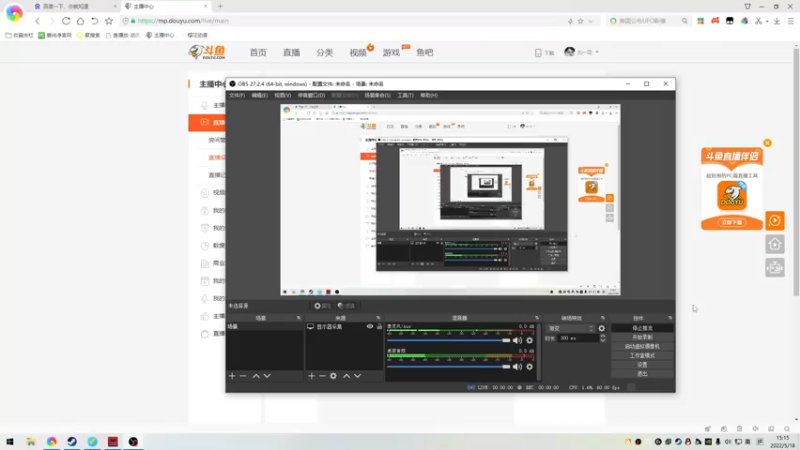
Task: Click 退出 button in OBS Controls
Action: click(x=642, y=374)
